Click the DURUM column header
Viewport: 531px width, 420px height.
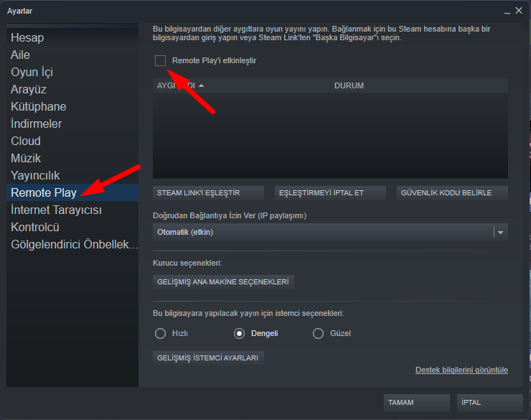[x=419, y=85]
